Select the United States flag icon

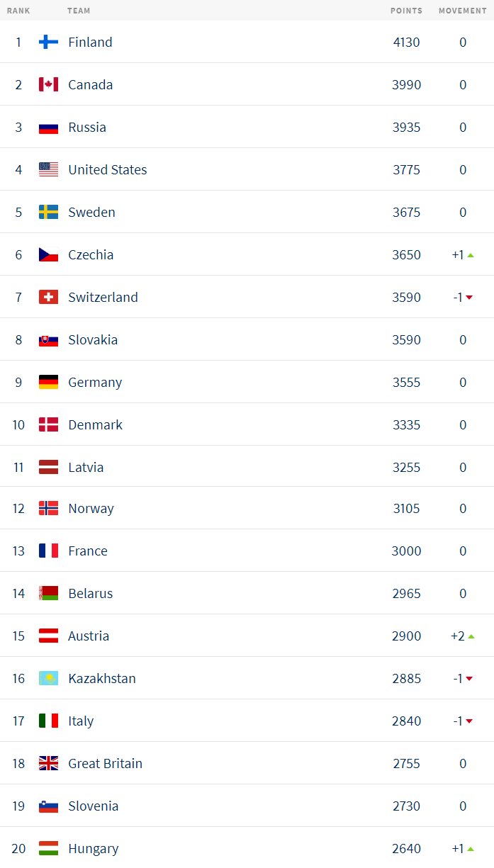(x=48, y=169)
